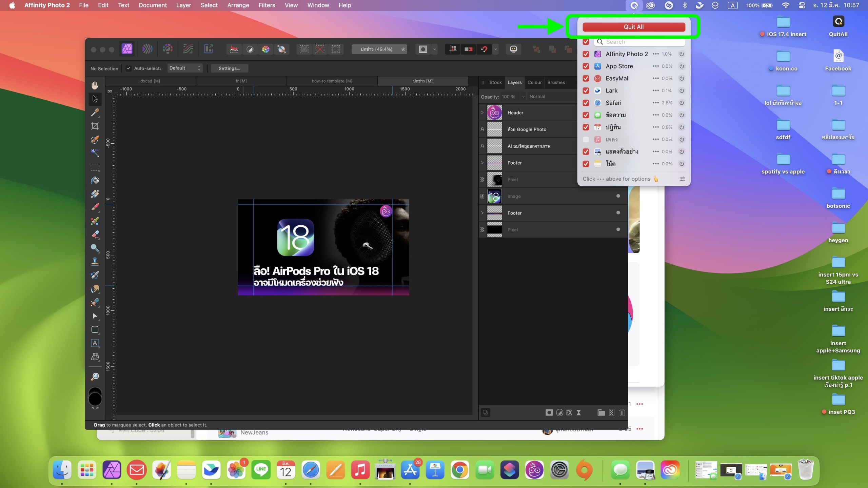Hide the Image layer visibility dot

[x=618, y=196]
